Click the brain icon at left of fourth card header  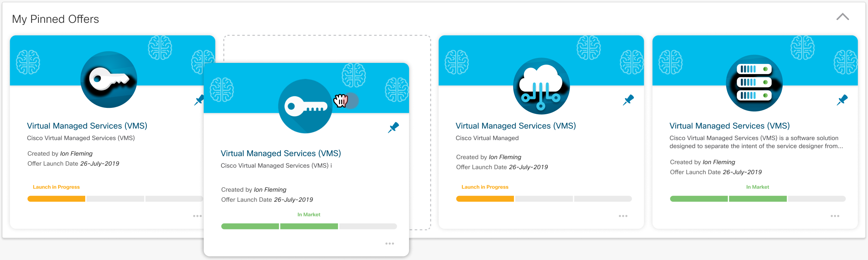tap(671, 62)
